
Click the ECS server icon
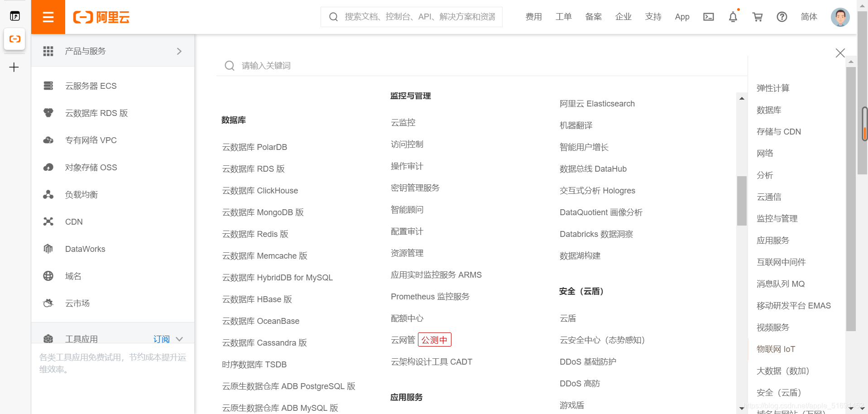click(48, 86)
